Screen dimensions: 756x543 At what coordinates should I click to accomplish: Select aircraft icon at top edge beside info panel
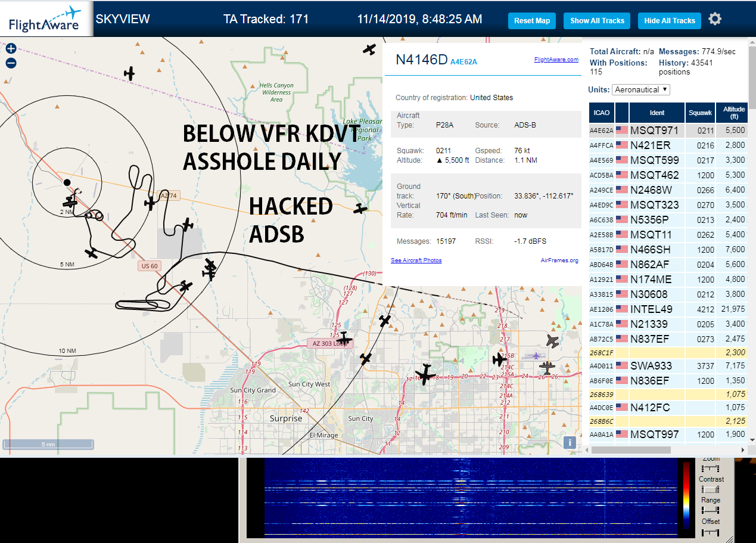(x=370, y=49)
